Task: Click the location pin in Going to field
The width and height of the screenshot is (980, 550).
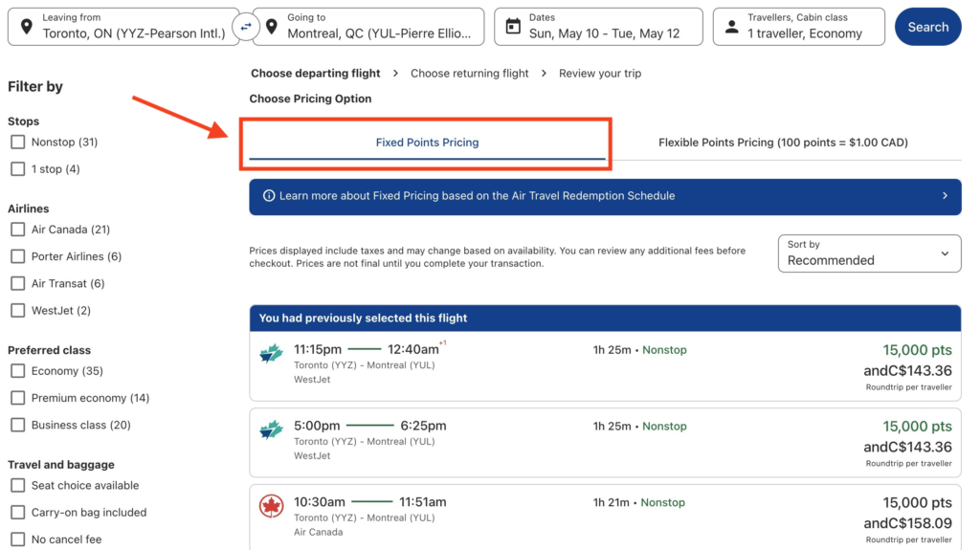Action: [271, 27]
